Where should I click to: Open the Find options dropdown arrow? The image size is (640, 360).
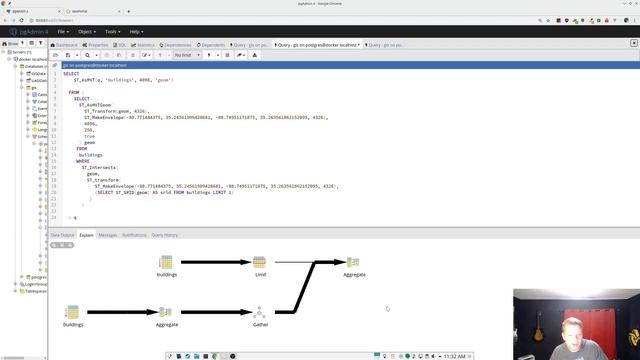(96, 55)
